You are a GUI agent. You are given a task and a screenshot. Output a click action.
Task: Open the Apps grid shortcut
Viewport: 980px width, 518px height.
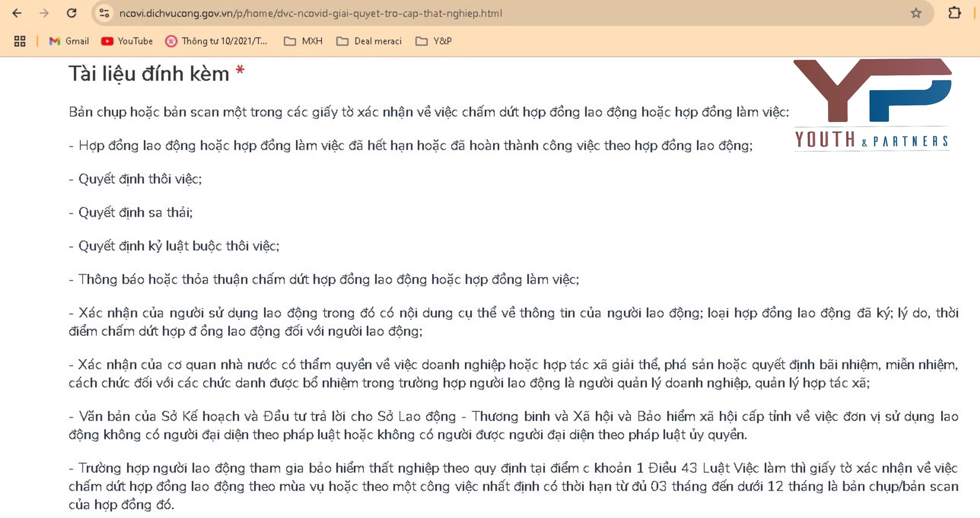coord(20,41)
